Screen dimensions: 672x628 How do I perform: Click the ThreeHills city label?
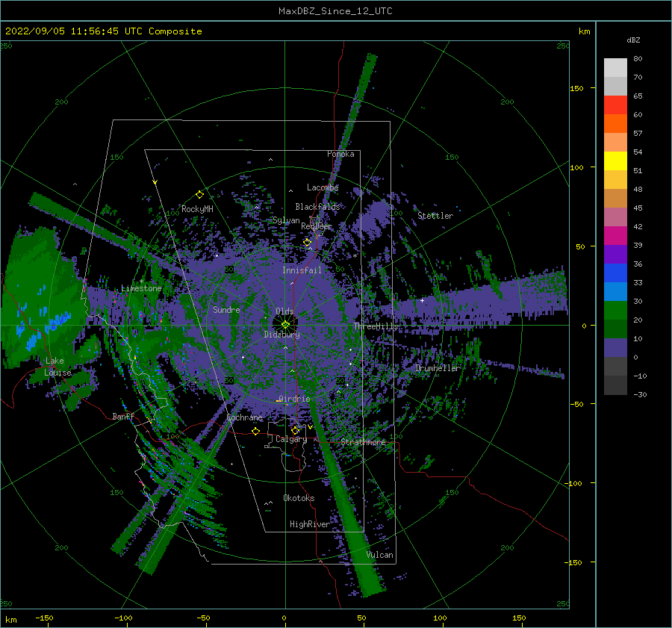click(x=376, y=326)
